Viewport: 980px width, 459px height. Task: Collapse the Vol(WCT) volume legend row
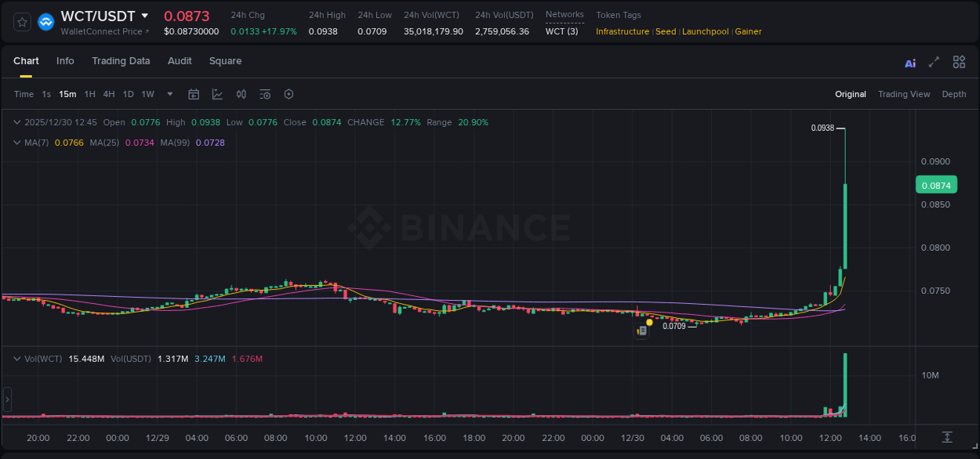[x=16, y=359]
